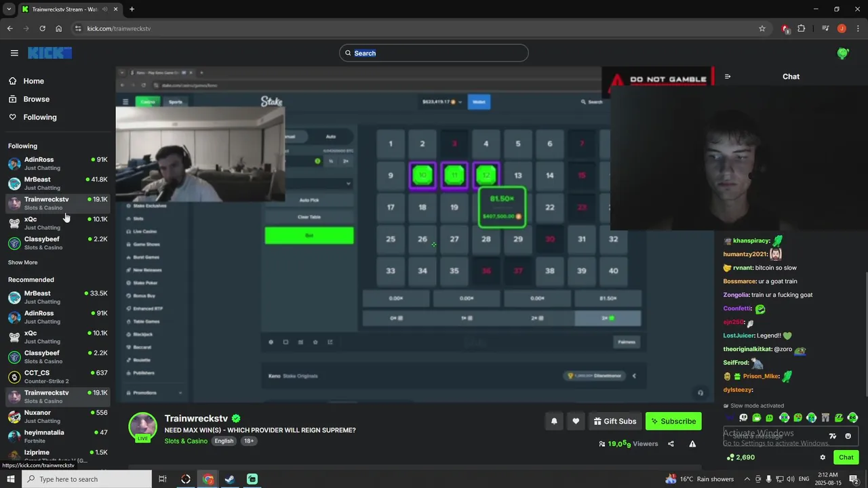Click the channel points balance 2,690

(741, 457)
